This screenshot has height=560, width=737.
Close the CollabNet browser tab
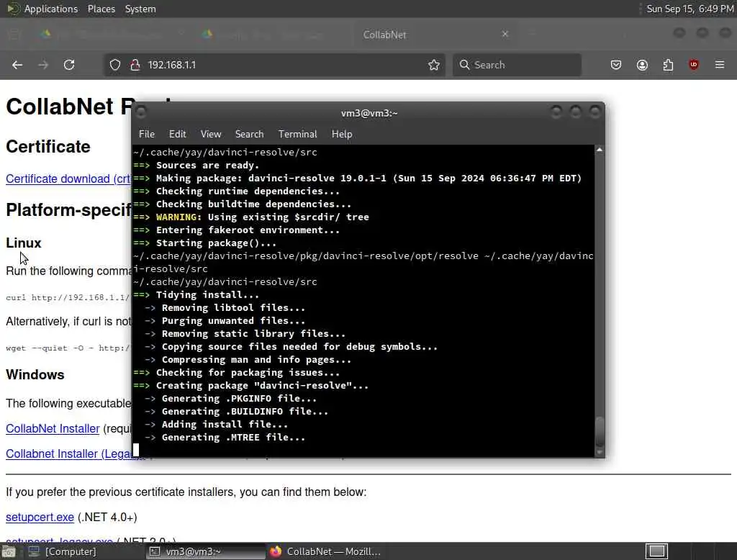pyautogui.click(x=505, y=34)
